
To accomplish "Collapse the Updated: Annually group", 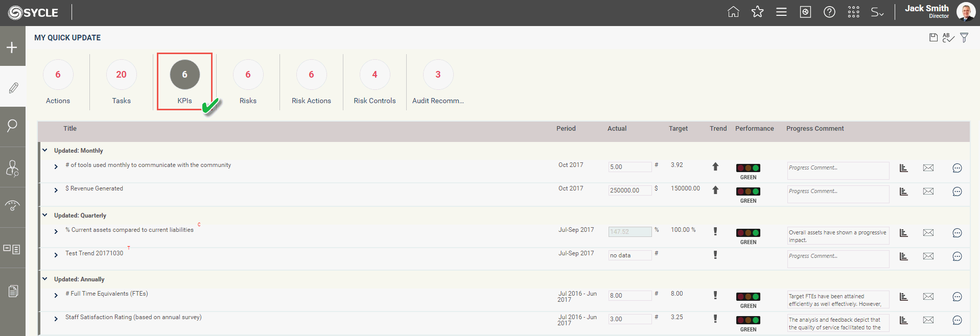I will point(45,279).
